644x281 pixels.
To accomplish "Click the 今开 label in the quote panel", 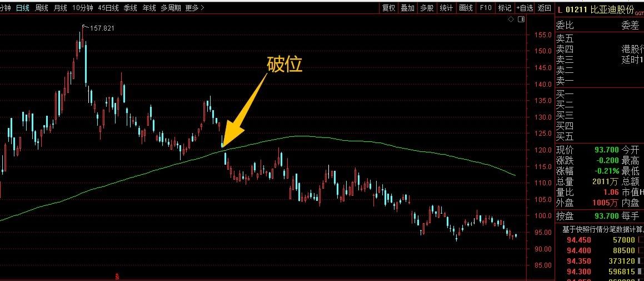I will pos(631,150).
